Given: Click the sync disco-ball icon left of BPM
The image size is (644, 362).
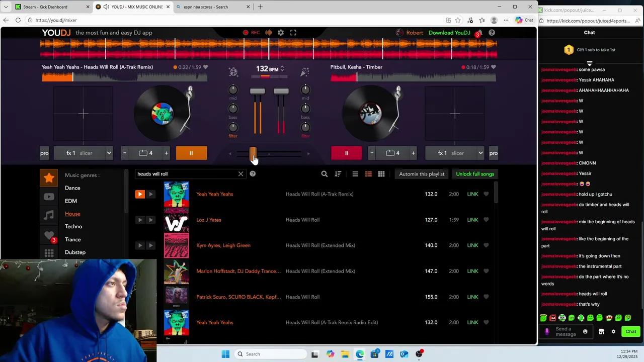Looking at the screenshot, I should coord(233,72).
